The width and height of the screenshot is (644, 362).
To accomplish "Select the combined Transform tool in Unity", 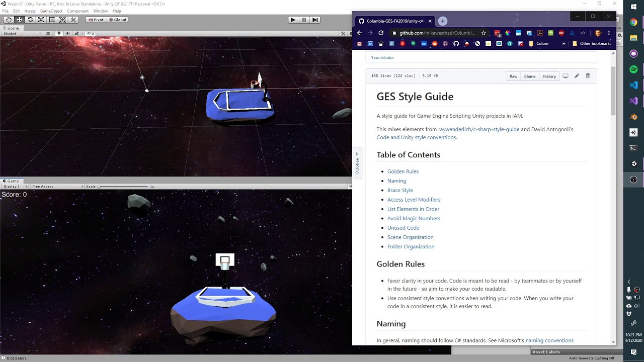I will pos(62,20).
